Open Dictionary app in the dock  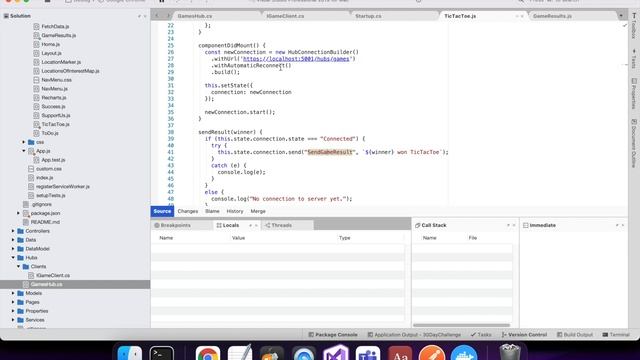400,353
